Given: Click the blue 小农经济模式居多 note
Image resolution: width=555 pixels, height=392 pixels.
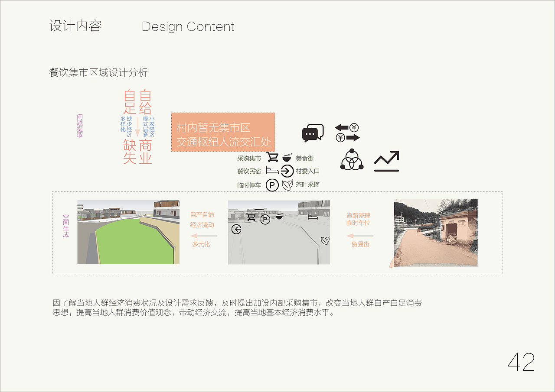Looking at the screenshot, I should pos(149,126).
